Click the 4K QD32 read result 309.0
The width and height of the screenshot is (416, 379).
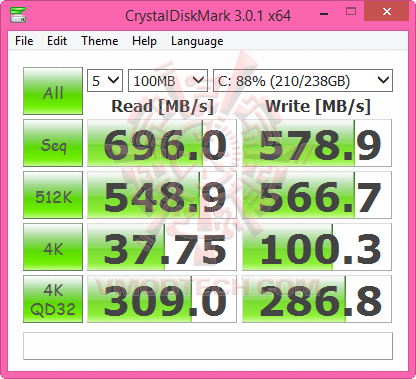pyautogui.click(x=162, y=299)
